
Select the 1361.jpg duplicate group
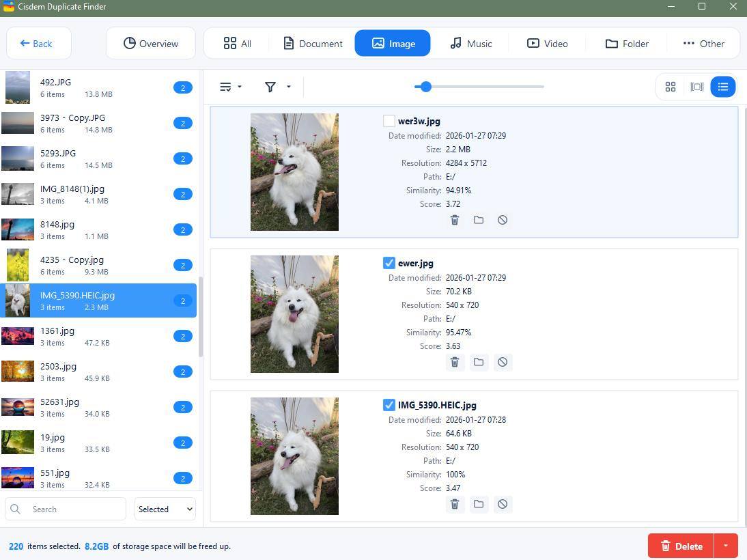[x=98, y=337]
